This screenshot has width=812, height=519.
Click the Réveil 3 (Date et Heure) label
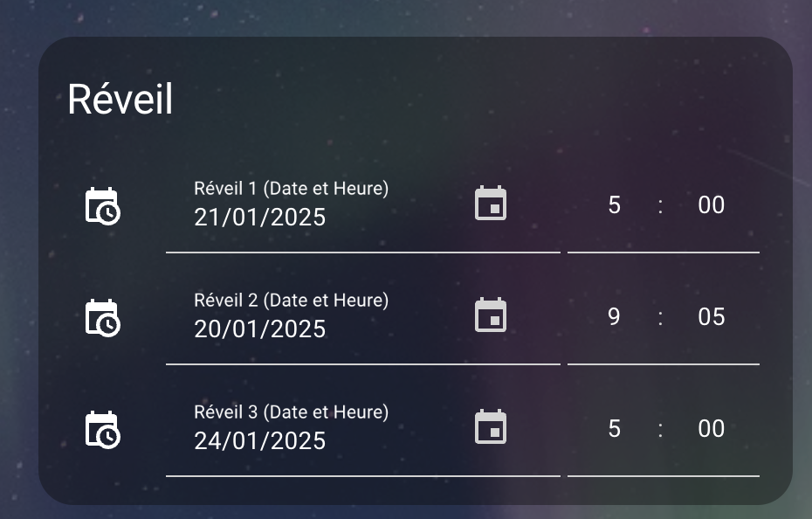click(x=291, y=412)
